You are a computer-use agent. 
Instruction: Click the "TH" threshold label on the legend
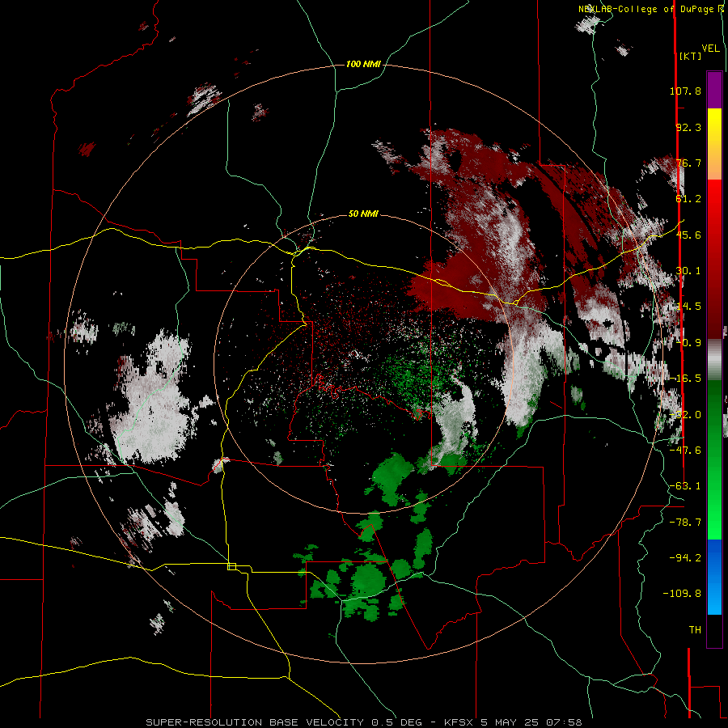click(x=695, y=630)
